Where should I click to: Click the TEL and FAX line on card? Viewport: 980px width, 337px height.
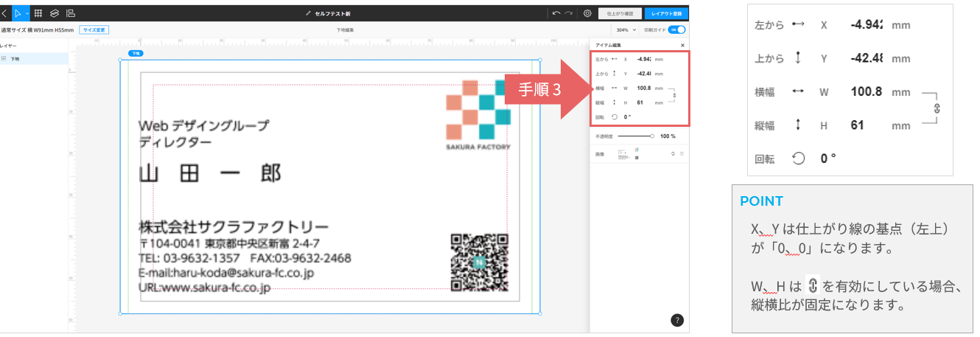coord(245,258)
